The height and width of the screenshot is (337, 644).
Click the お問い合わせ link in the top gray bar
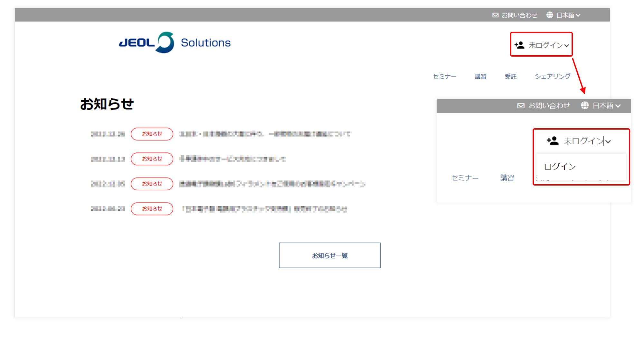tap(519, 15)
